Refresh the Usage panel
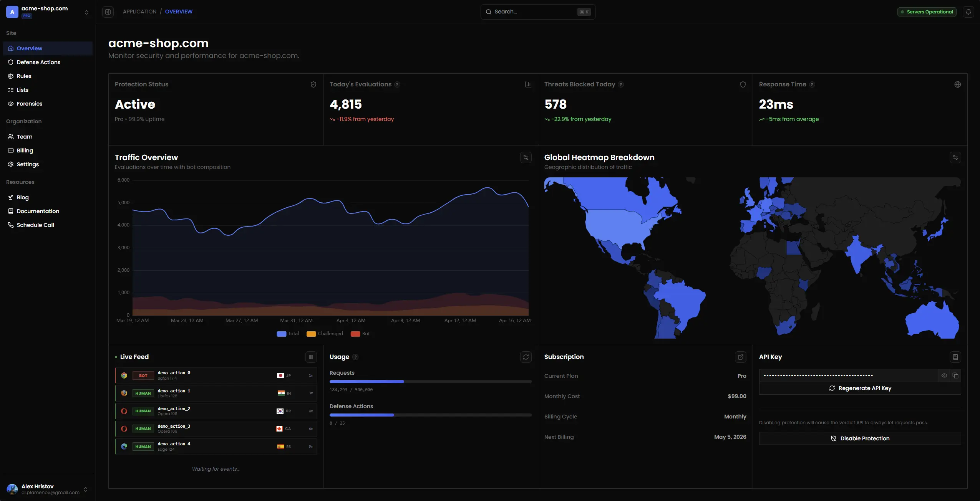Screen dimensions: 980x501 (x=526, y=357)
